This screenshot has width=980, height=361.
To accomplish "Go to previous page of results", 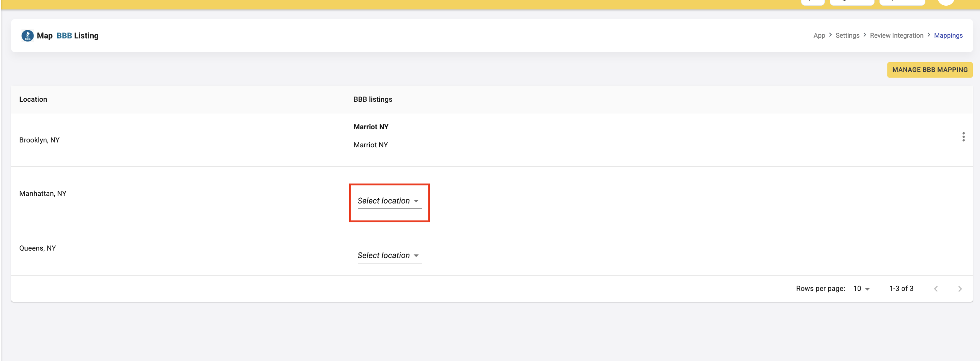I will click(936, 289).
